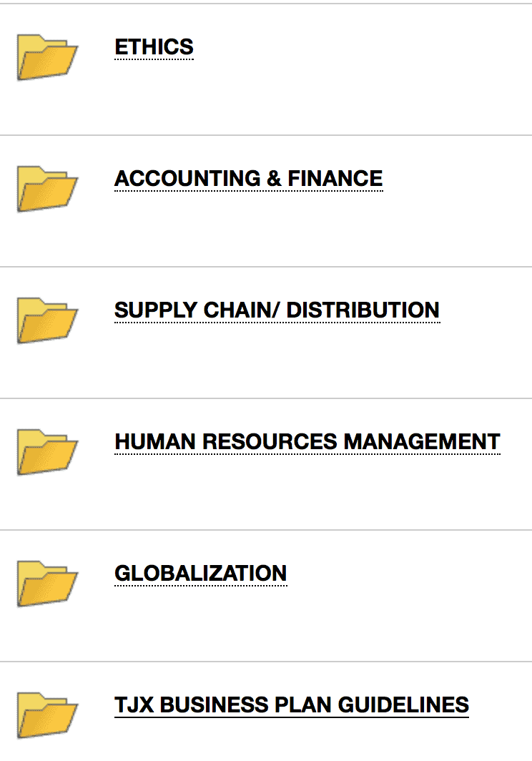Viewport: 532px width, 761px height.
Task: Expand the Accounting & Finance folder via icon
Action: tap(46, 190)
